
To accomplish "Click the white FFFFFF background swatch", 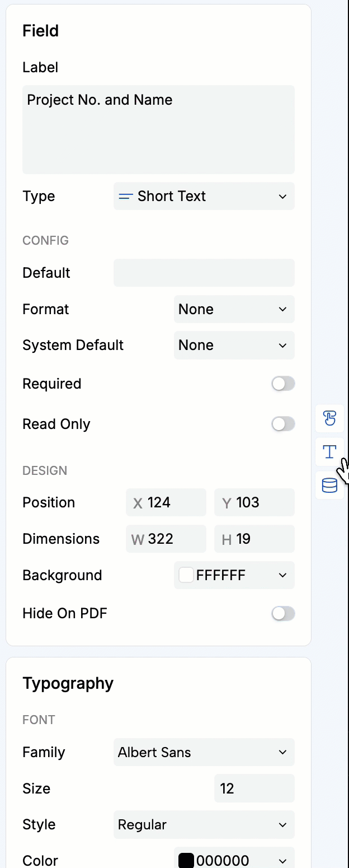I will [x=186, y=575].
